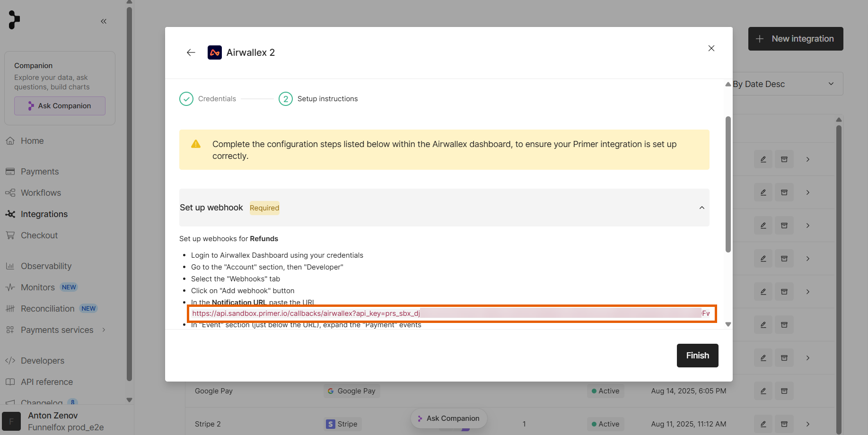Click the Primer logo in the sidebar
868x435 pixels.
pos(14,20)
